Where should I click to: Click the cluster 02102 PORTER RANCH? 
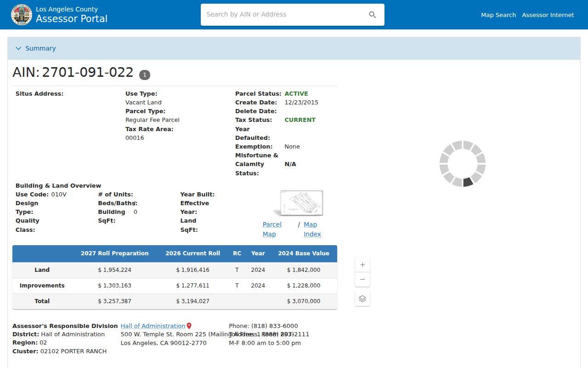pos(73,351)
